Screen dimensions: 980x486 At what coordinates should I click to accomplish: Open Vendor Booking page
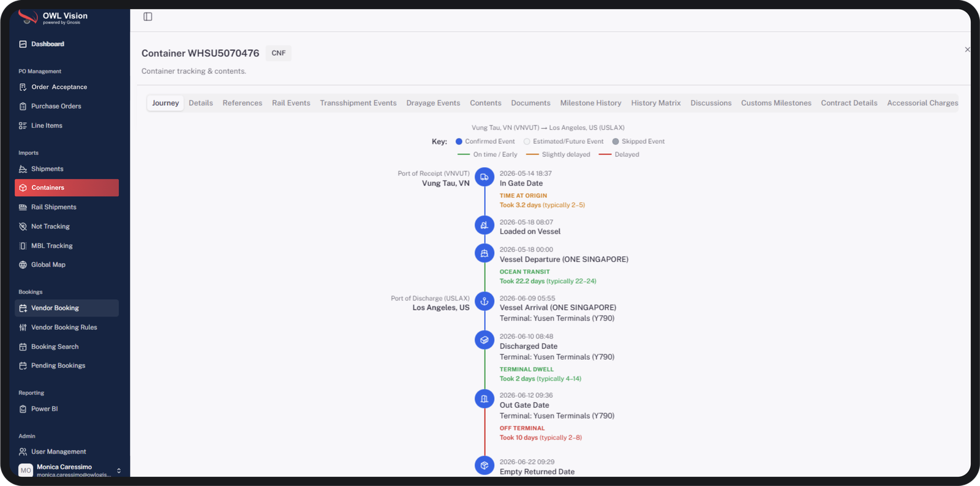click(x=67, y=308)
